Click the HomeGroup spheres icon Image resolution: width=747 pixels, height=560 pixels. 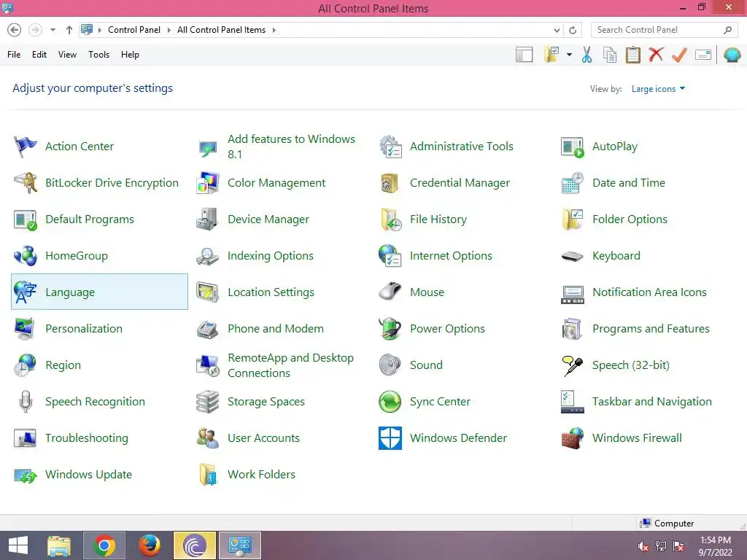26,256
